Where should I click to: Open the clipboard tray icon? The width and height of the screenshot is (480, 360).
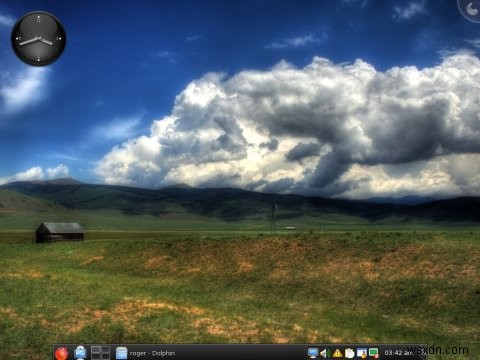point(349,353)
